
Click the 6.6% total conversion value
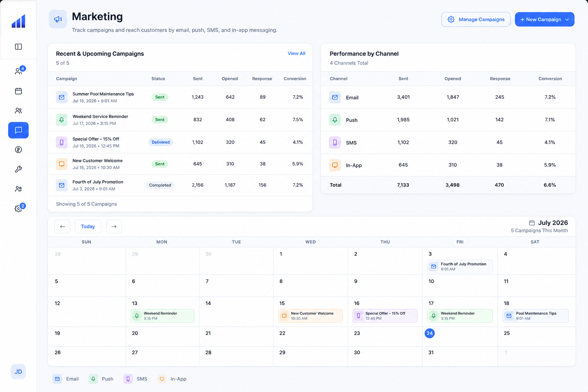550,185
